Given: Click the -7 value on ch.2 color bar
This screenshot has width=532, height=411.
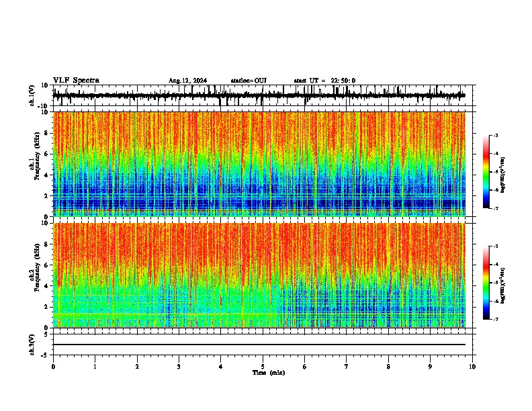Looking at the screenshot, I should [495, 319].
